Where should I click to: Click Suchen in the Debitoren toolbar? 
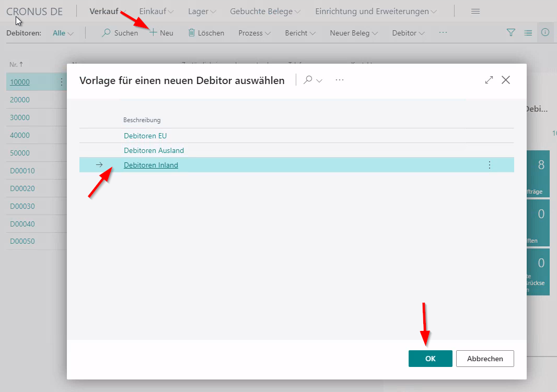click(120, 33)
